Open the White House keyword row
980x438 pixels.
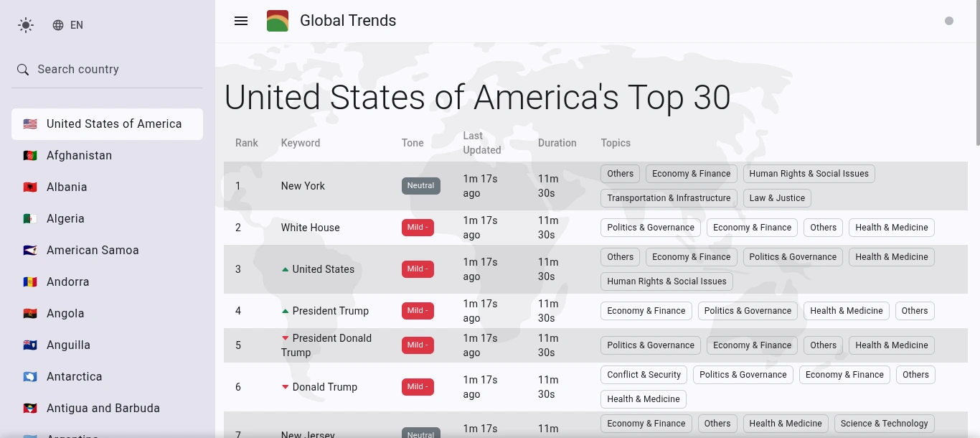coord(595,228)
